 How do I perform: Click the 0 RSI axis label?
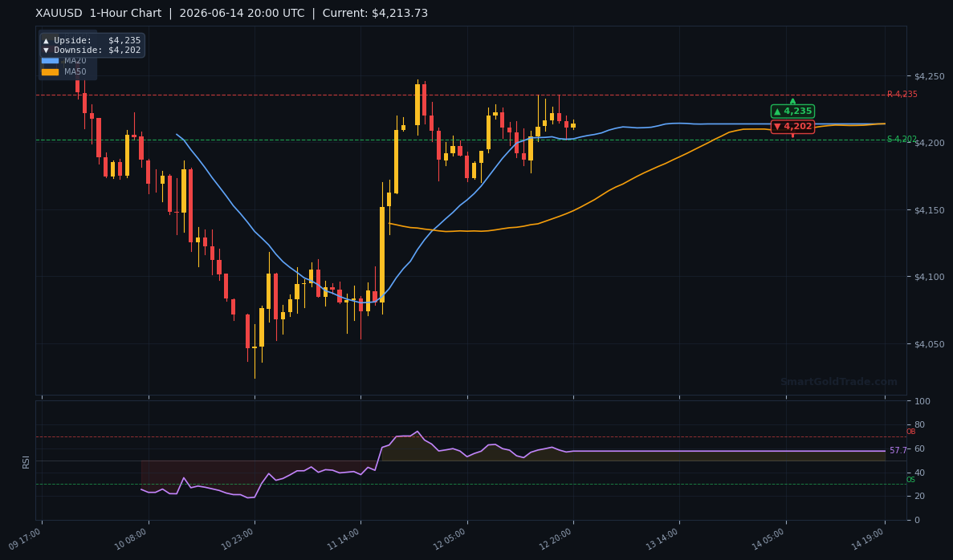[x=917, y=520]
